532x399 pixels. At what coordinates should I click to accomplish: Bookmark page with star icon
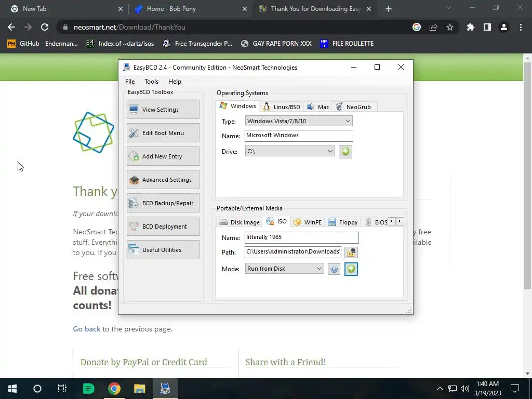(450, 27)
